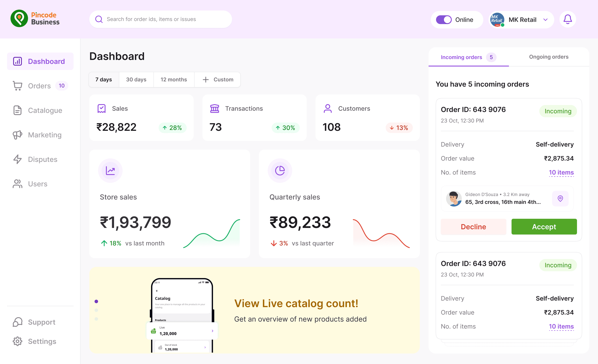The image size is (598, 364).
Task: Click the Incoming status tag on second order
Action: click(x=558, y=265)
